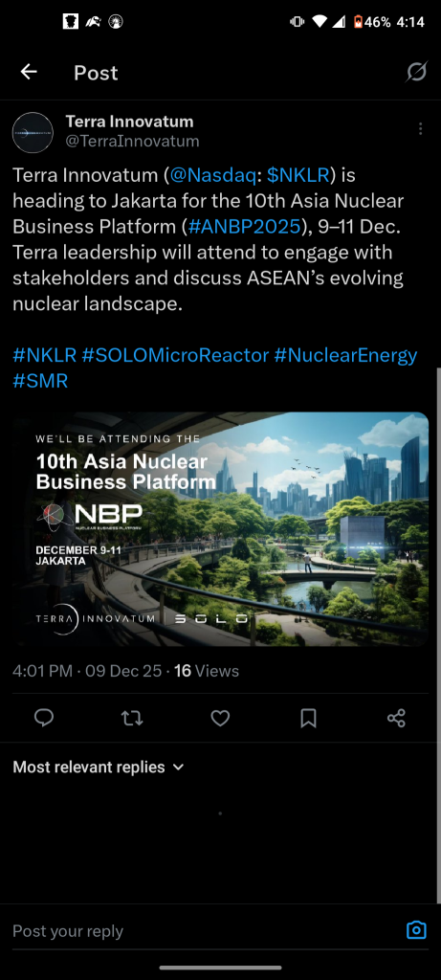This screenshot has height=980, width=441.
Task: Open the @Nasdaq mention link
Action: click(x=212, y=175)
